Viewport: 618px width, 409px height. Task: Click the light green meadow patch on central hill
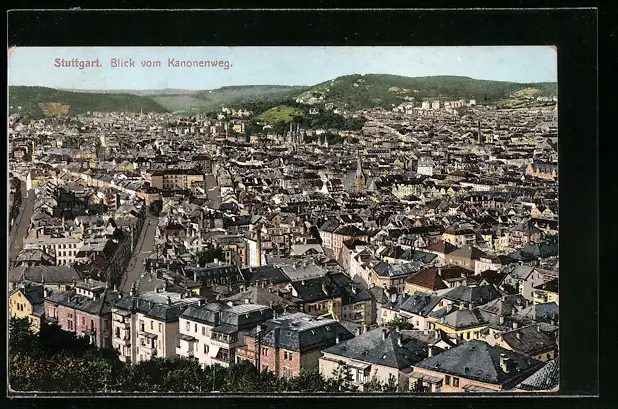pyautogui.click(x=279, y=114)
